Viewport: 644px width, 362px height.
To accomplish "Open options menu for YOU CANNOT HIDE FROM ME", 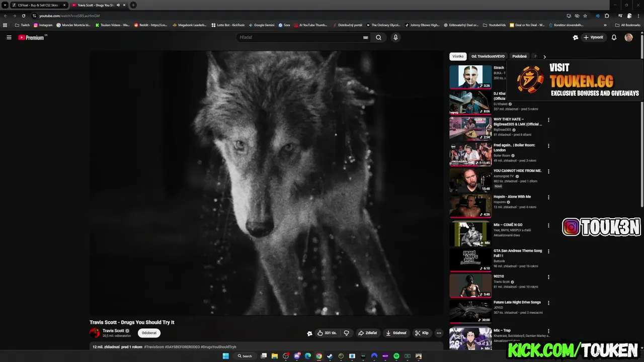I will 548,171.
